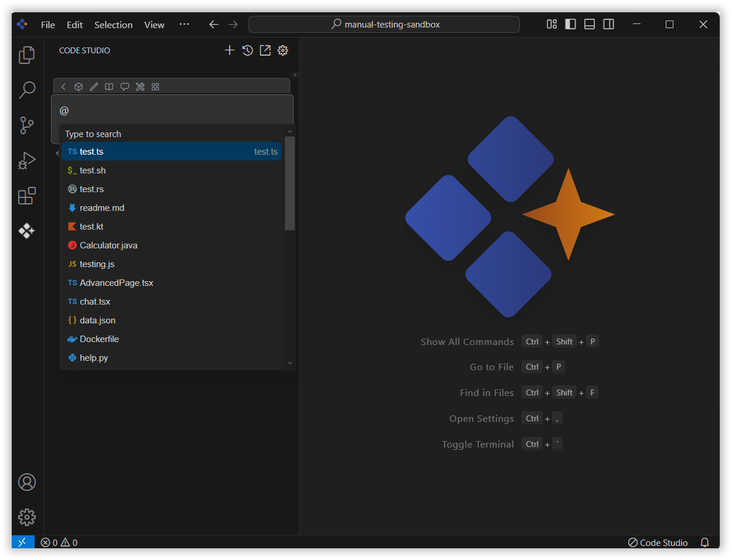Go forward with title bar right arrow
The height and width of the screenshot is (560, 732).
(x=233, y=25)
